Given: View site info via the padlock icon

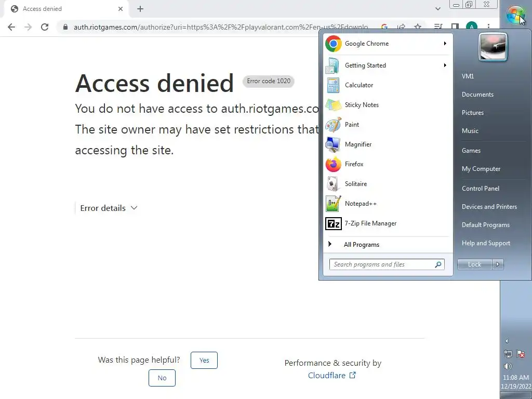Looking at the screenshot, I should click(65, 27).
